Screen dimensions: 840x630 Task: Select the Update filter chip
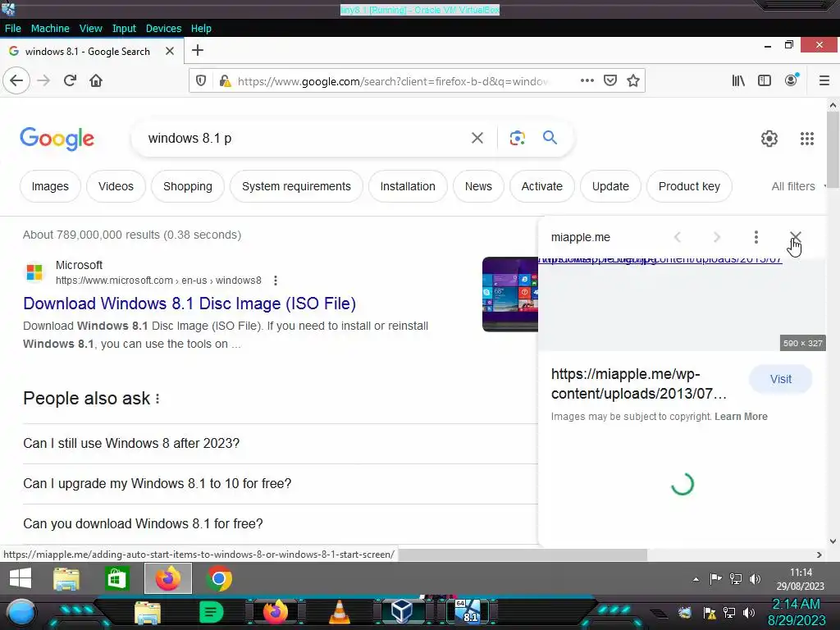[610, 186]
